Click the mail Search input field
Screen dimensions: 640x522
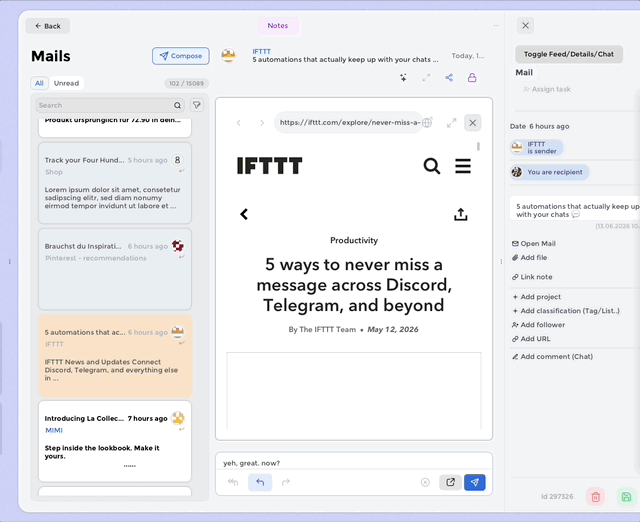pos(105,105)
